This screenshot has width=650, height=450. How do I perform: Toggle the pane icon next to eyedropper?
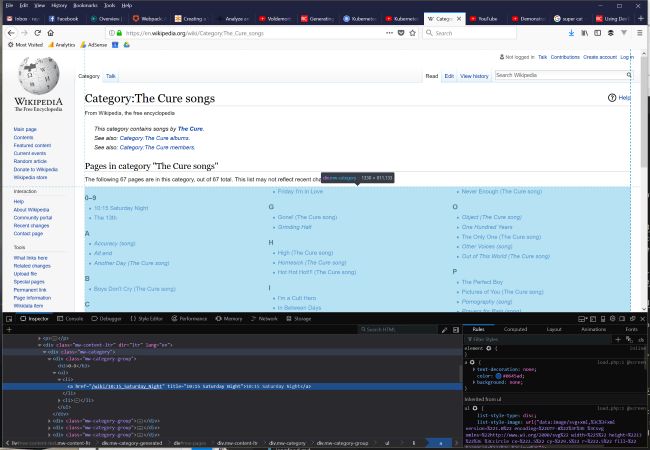456,330
